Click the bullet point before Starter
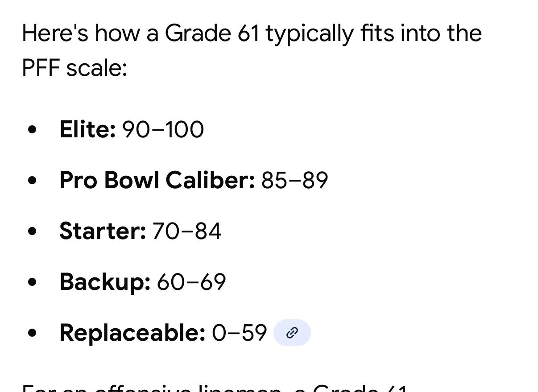 32,231
